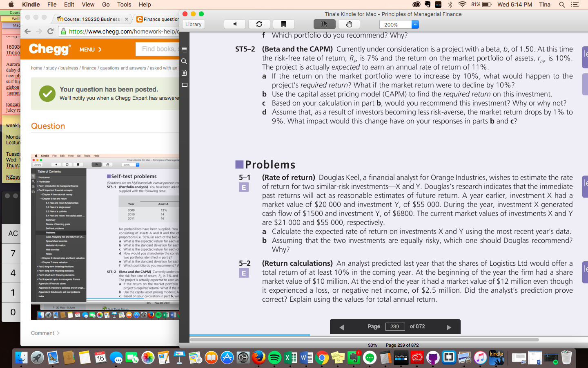Expand the Chegg MENU chevron
The width and height of the screenshot is (588, 368).
[100, 49]
